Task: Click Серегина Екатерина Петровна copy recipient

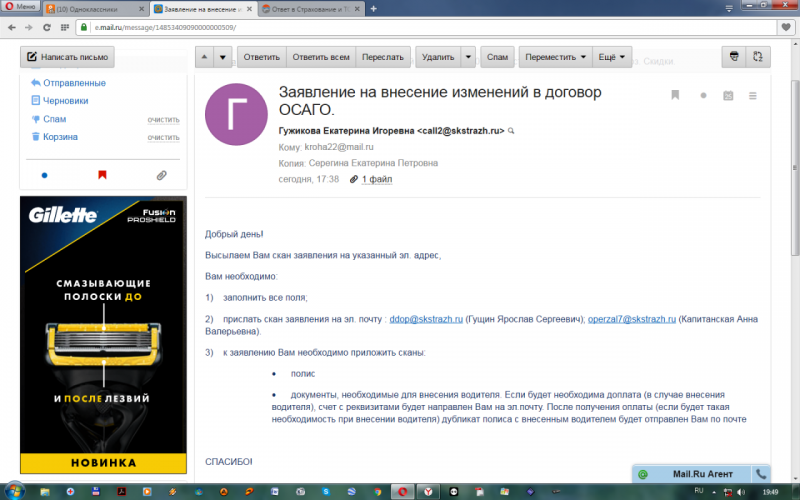Action: [373, 163]
